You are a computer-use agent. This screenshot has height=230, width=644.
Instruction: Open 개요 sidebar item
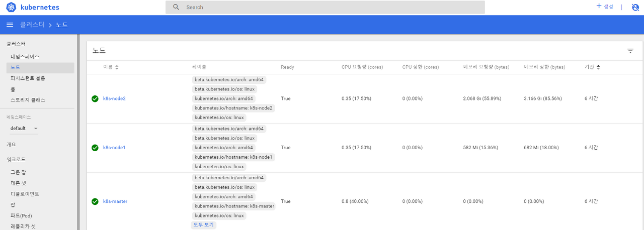pos(12,144)
